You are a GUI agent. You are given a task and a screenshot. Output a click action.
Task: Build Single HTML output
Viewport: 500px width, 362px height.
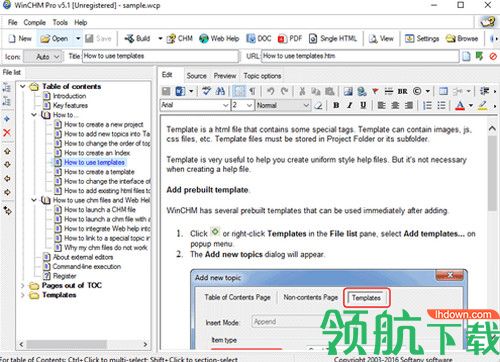[333, 39]
